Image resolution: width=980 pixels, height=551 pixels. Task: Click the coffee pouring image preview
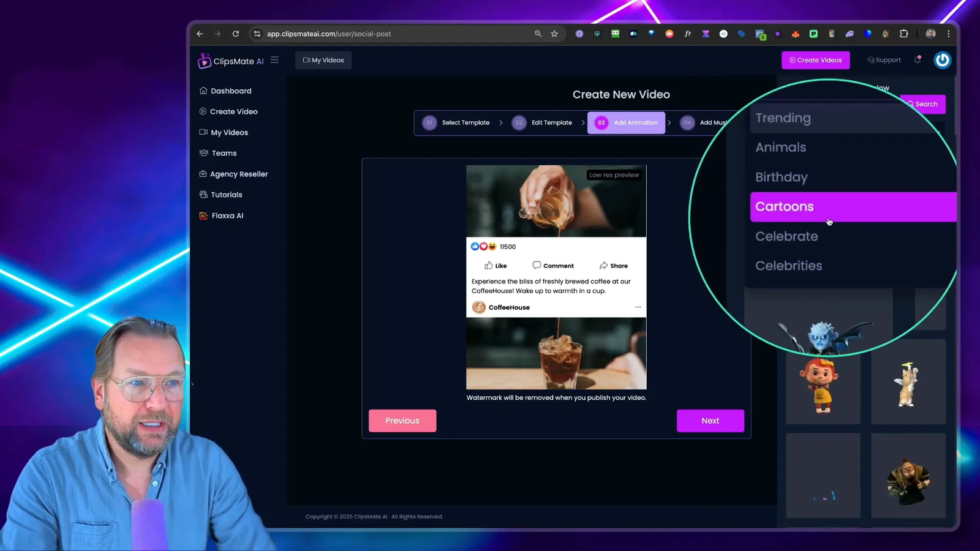click(556, 201)
